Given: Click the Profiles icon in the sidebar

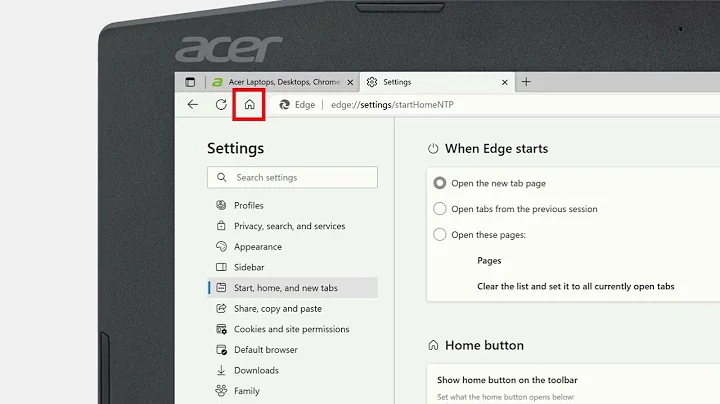Looking at the screenshot, I should 221,205.
